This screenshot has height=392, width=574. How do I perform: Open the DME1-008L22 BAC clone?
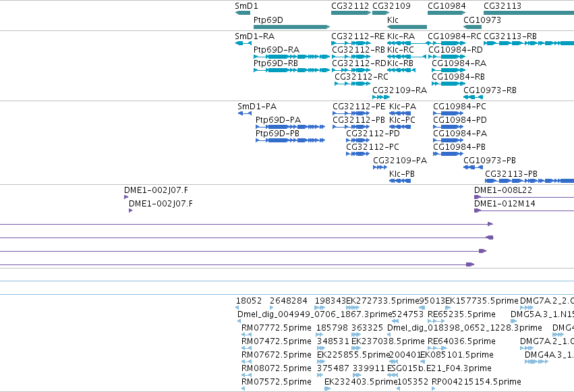pos(503,190)
